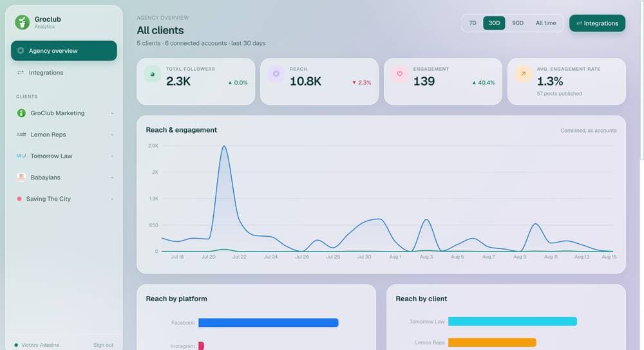Open Integrations in the sidebar menu
Viewport: 644px width, 350px height.
(64, 73)
